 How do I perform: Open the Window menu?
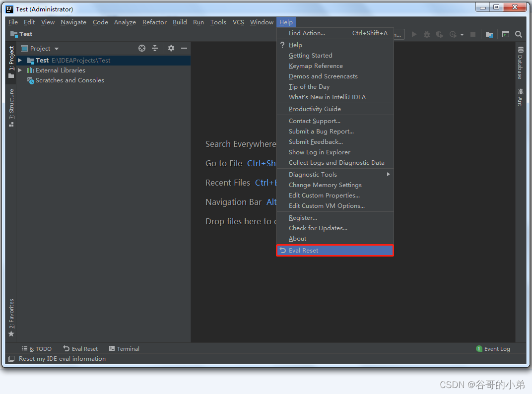tap(262, 22)
